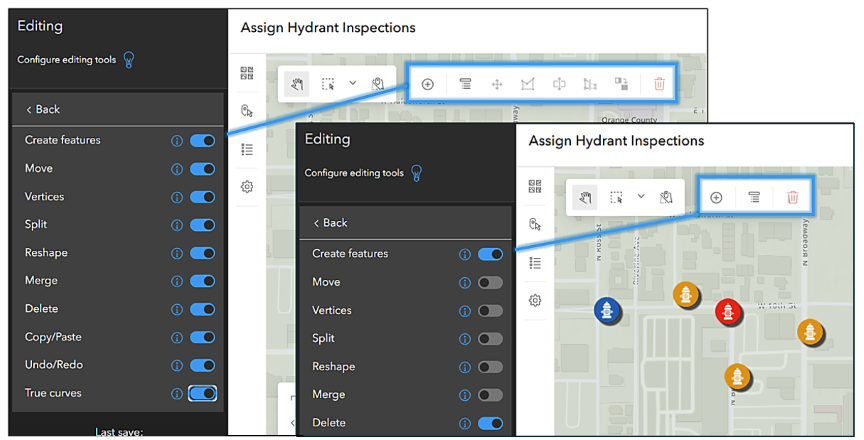Turn off Undo/Redo switch in back panel
The image size is (864, 440).
click(x=202, y=365)
